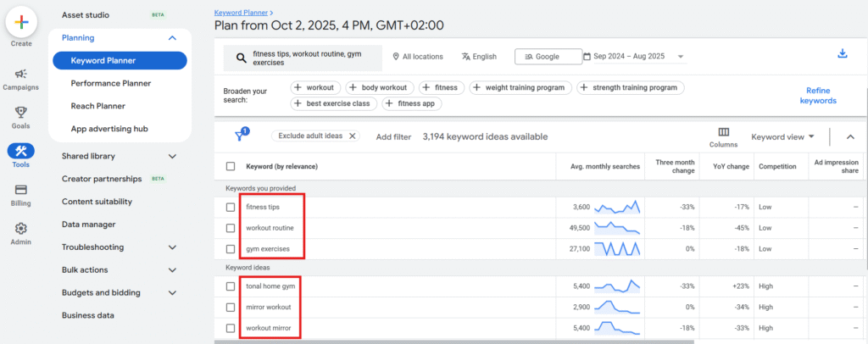This screenshot has width=868, height=344.
Task: Sort by Keyword (by relevance) header
Action: click(281, 166)
